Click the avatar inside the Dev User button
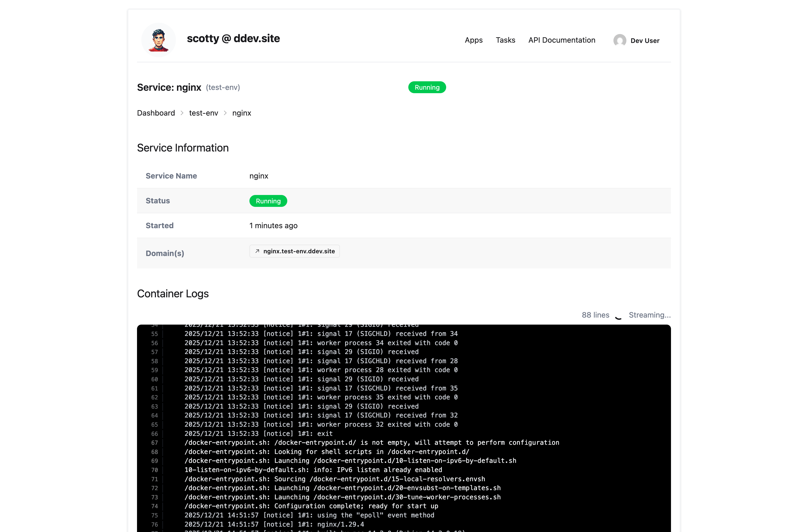The image size is (808, 532). [x=620, y=41]
